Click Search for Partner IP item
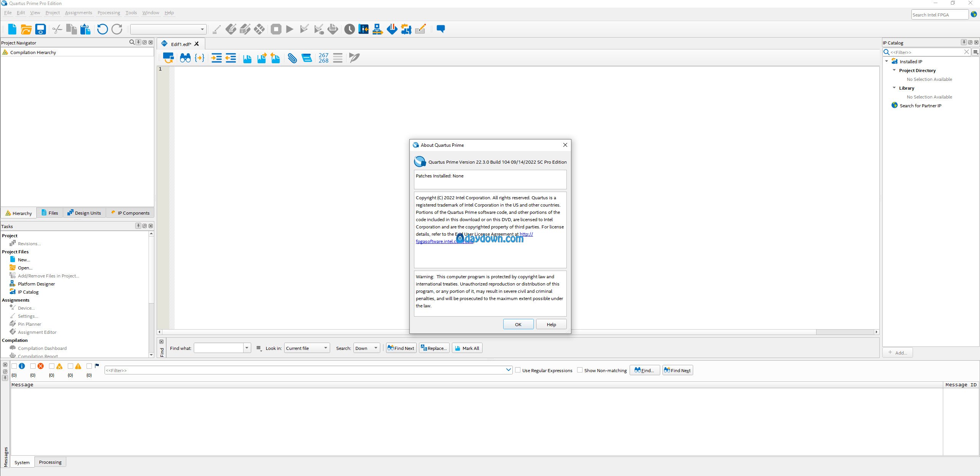The width and height of the screenshot is (980, 476). (920, 105)
